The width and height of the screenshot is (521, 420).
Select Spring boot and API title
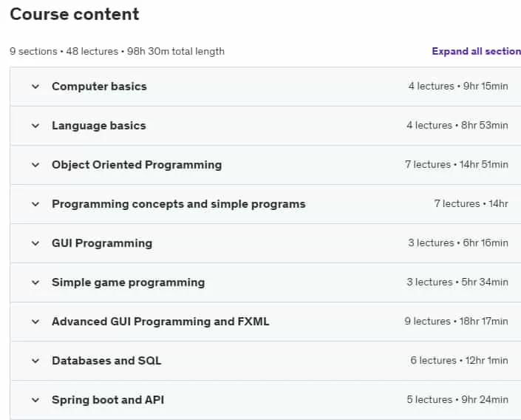point(108,400)
